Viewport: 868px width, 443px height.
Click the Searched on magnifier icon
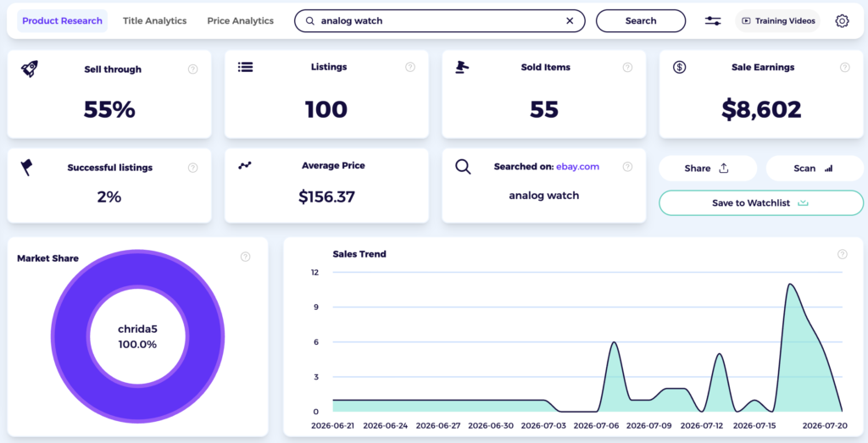click(463, 167)
